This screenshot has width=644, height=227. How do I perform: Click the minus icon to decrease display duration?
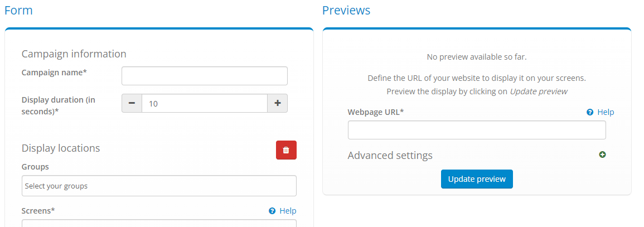(132, 103)
